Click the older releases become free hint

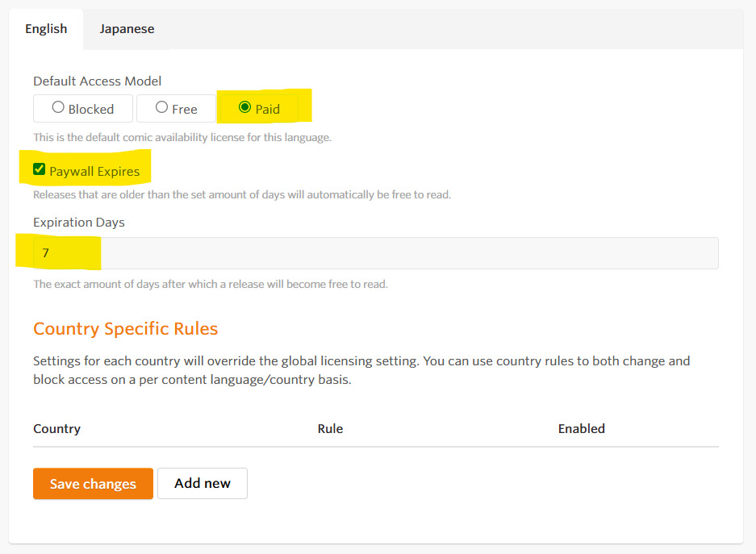click(x=242, y=194)
